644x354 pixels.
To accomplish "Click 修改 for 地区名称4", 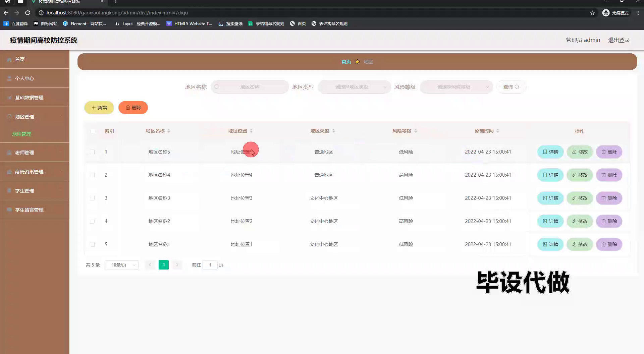I will (580, 175).
